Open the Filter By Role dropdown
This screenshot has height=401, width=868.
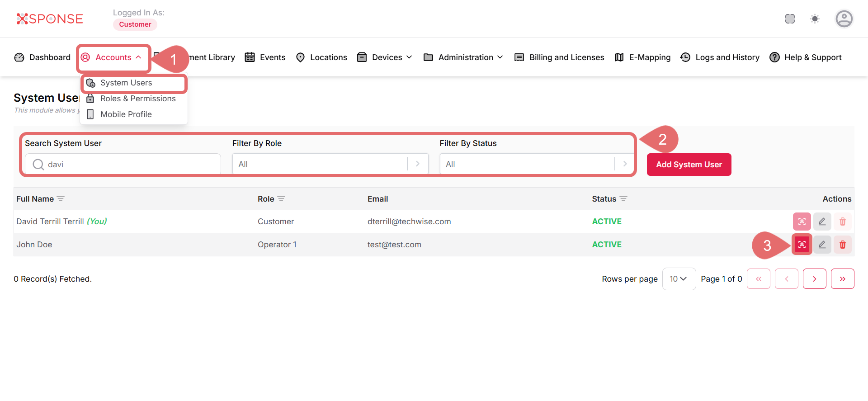330,164
